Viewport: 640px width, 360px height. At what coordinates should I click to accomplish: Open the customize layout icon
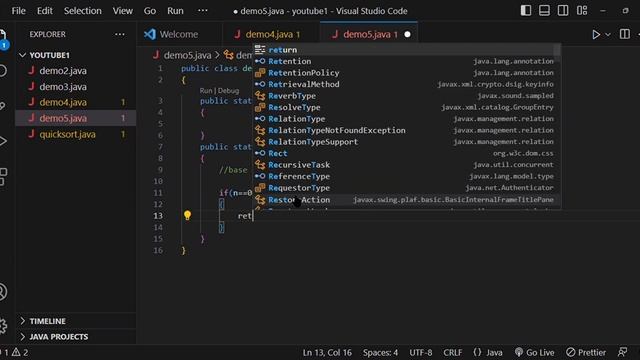coord(582,11)
